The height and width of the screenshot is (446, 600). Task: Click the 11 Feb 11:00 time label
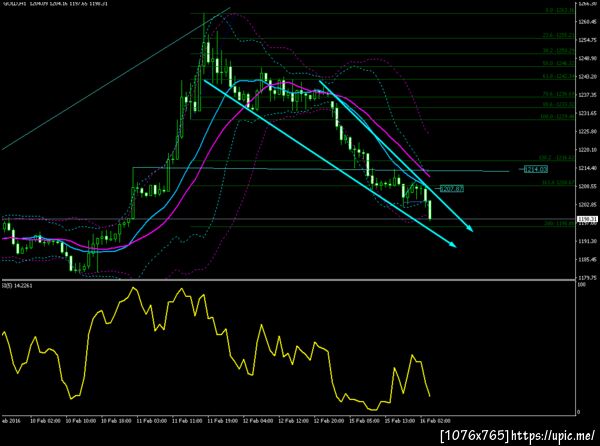[187, 421]
